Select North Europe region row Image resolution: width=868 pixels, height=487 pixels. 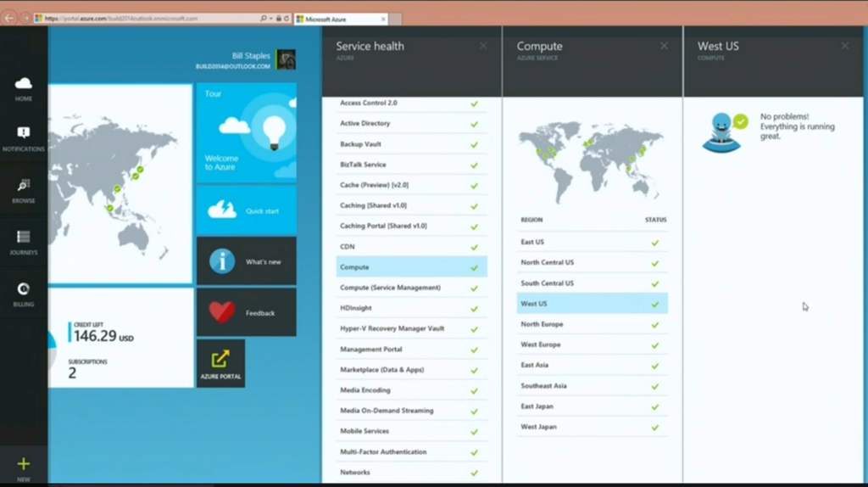click(x=592, y=324)
